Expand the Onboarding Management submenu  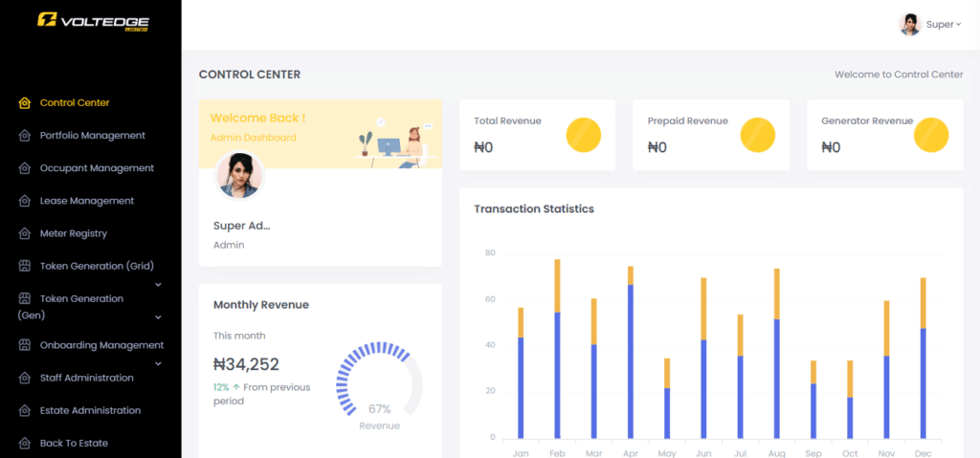pos(159,363)
